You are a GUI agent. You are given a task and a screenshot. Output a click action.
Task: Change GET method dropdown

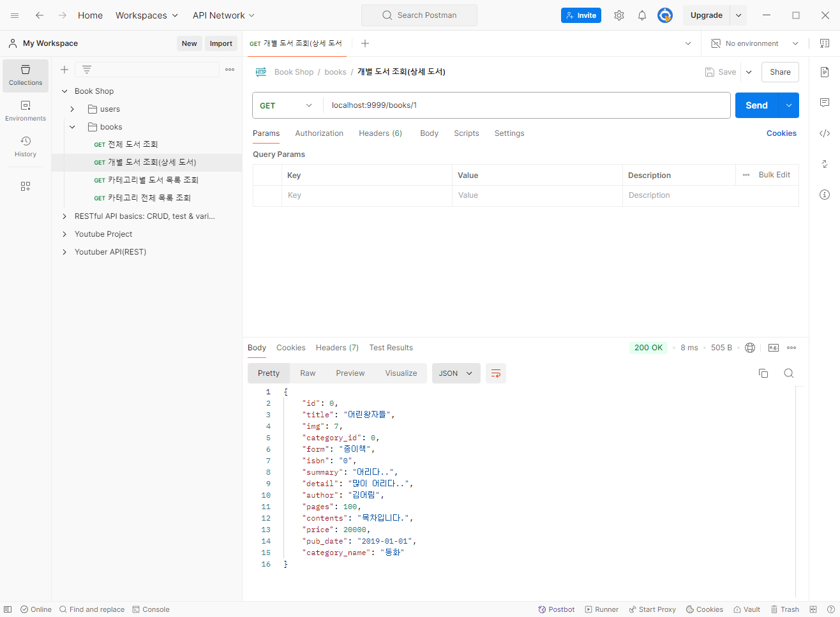point(287,105)
